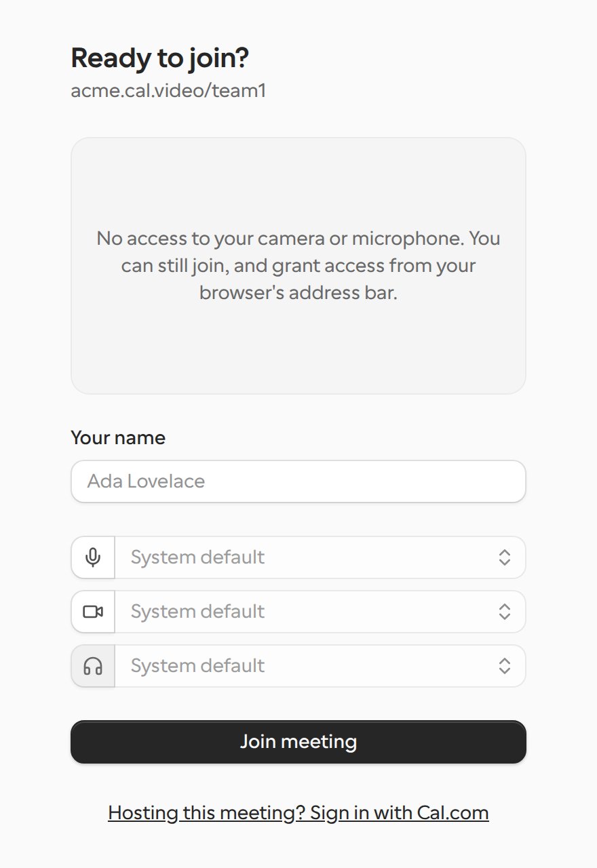Click the Join meeting button
This screenshot has width=597, height=868.
(x=298, y=742)
